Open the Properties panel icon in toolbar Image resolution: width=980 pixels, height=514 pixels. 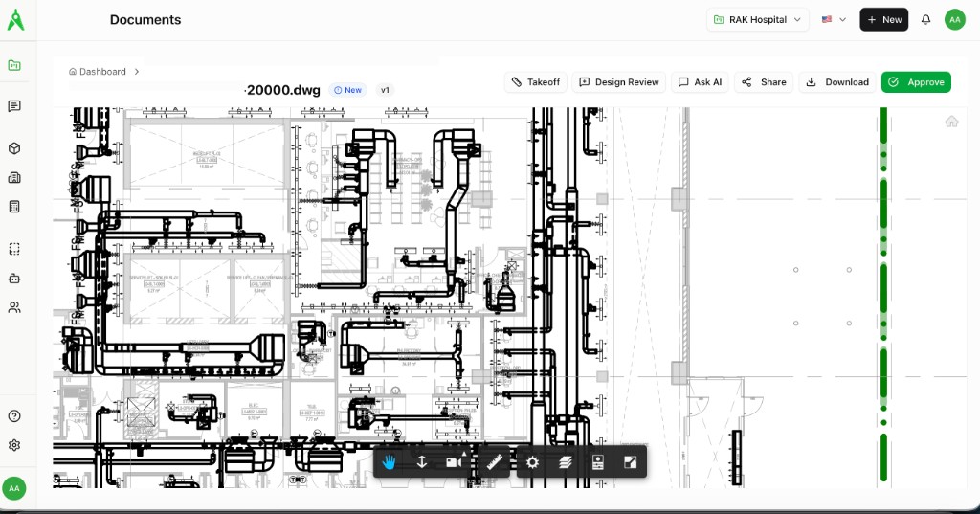point(598,462)
